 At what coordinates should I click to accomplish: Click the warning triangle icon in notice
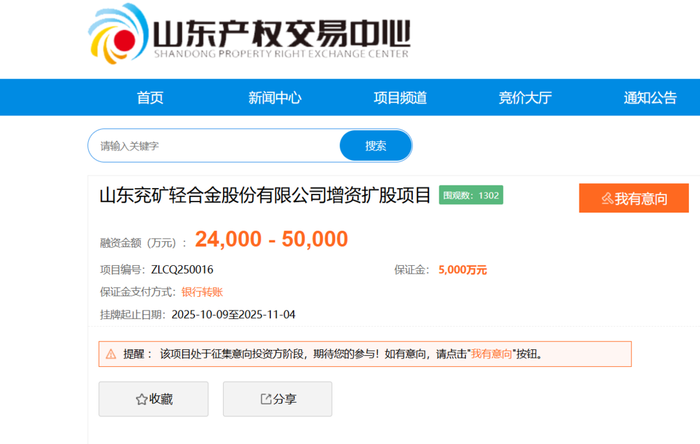(x=109, y=354)
